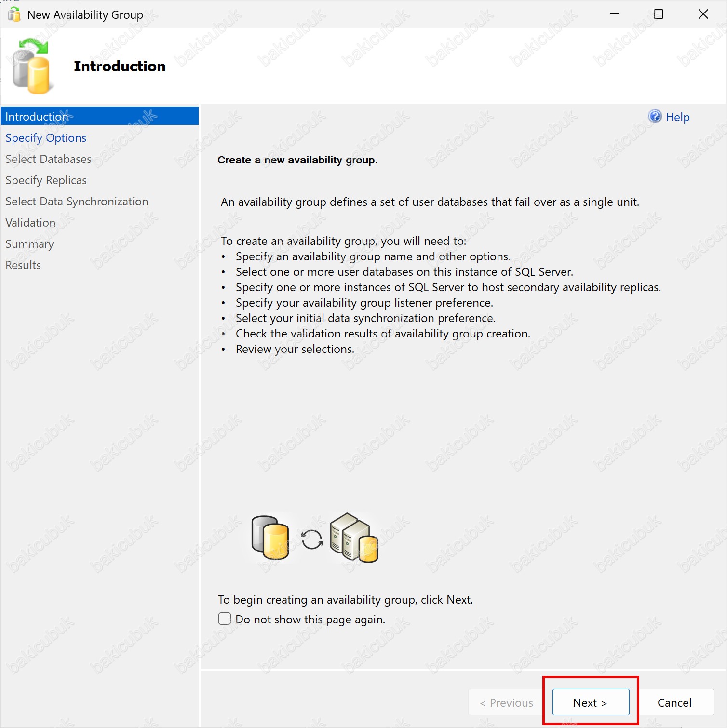Click the Next button
727x728 pixels.
click(x=591, y=702)
